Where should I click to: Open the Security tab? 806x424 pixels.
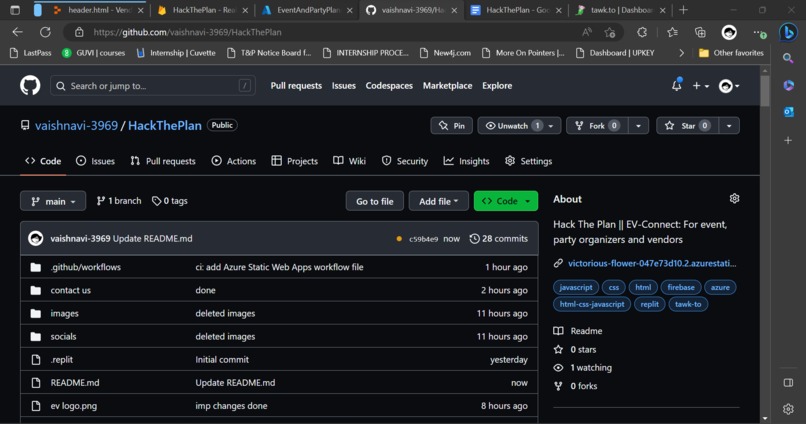click(x=405, y=161)
